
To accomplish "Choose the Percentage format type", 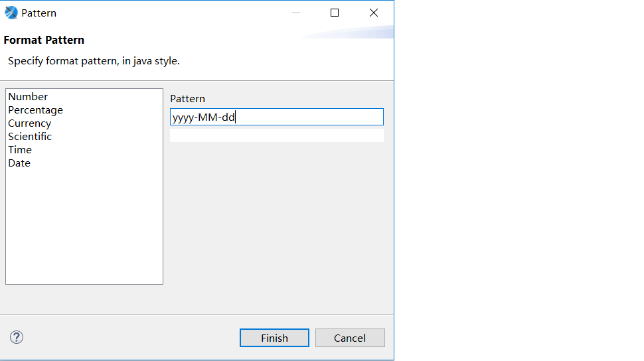I will coord(35,110).
